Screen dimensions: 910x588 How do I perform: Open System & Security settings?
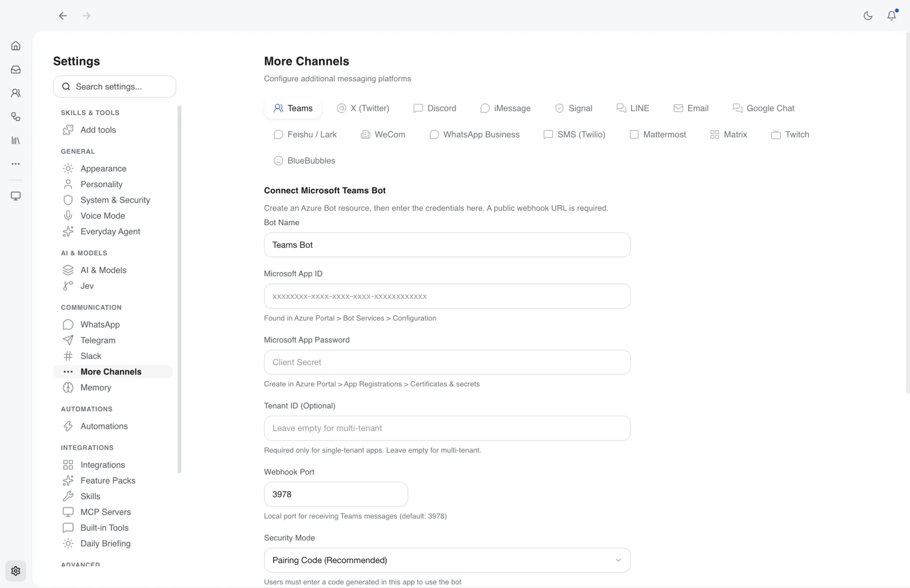pos(113,200)
